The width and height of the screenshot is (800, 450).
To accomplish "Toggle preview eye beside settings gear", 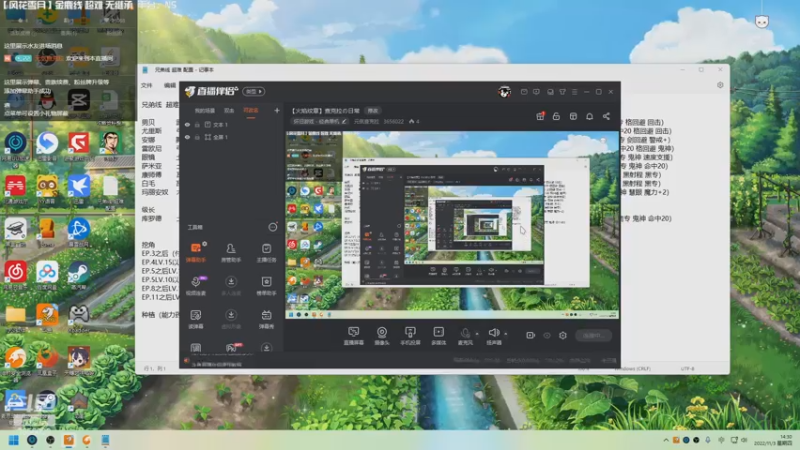I will (x=547, y=335).
